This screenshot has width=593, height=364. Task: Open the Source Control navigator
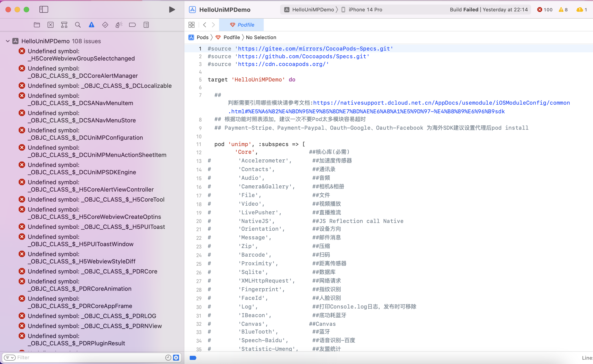pyautogui.click(x=51, y=25)
